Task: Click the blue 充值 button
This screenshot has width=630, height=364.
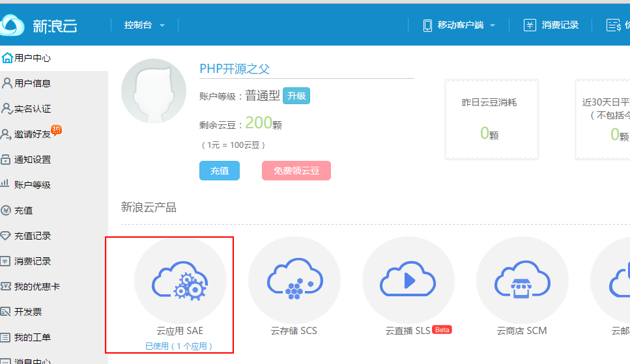Action: 220,171
